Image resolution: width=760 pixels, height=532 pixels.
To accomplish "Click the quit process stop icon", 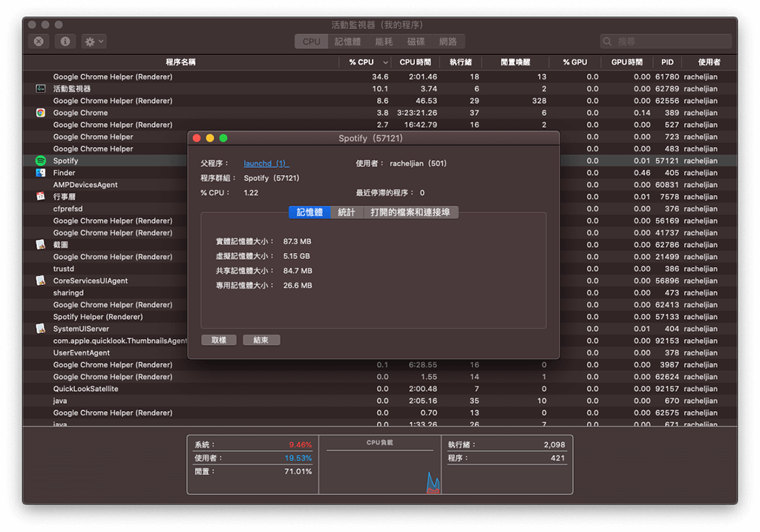I will click(x=39, y=42).
